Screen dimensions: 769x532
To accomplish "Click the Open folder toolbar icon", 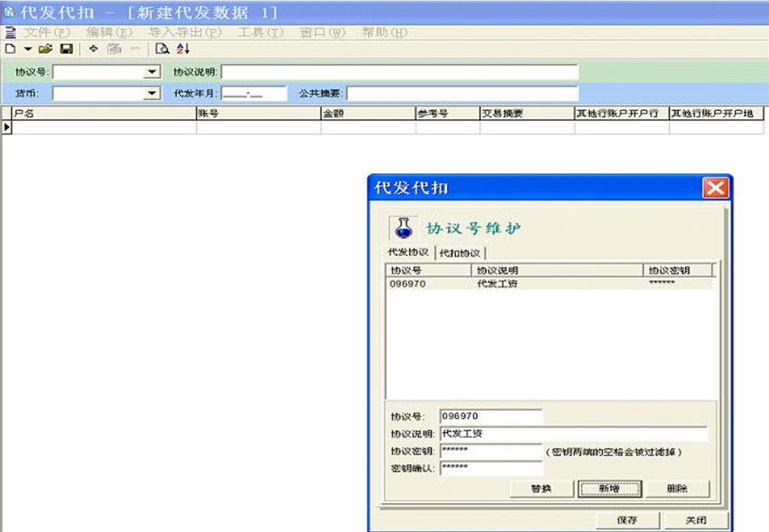I will pyautogui.click(x=45, y=49).
